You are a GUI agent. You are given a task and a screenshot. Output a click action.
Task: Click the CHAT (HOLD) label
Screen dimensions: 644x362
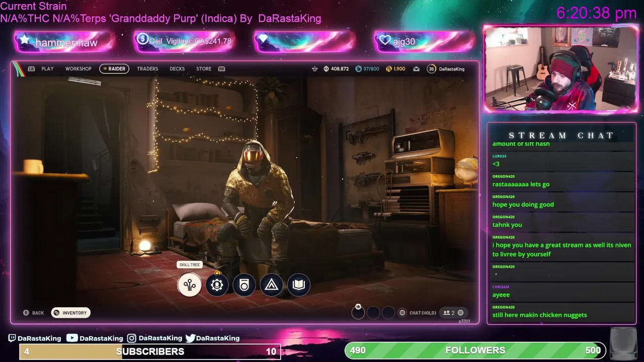423,313
